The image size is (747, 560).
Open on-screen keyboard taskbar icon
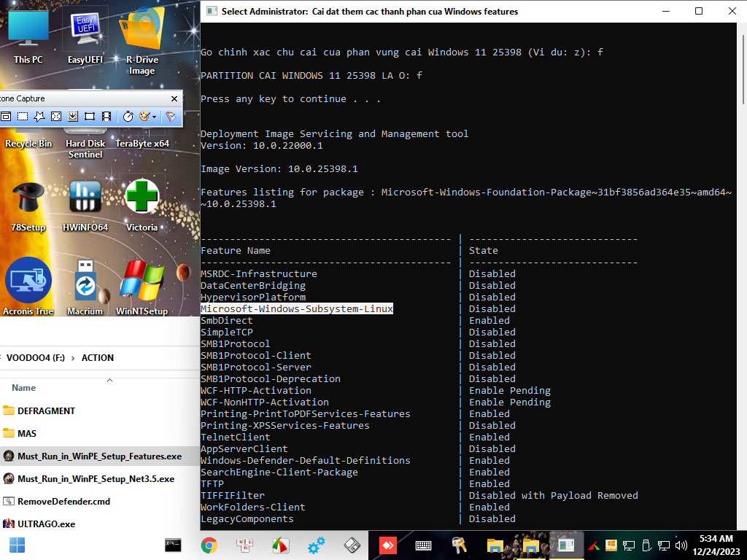point(424,545)
